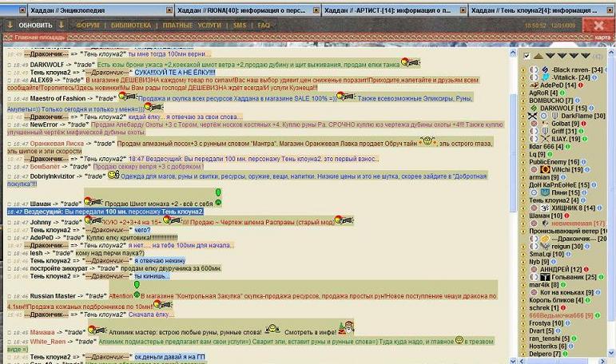Screen dimensions: 616x364
Task: Tick small box before NewError 18:48 message
Action: 10,125
